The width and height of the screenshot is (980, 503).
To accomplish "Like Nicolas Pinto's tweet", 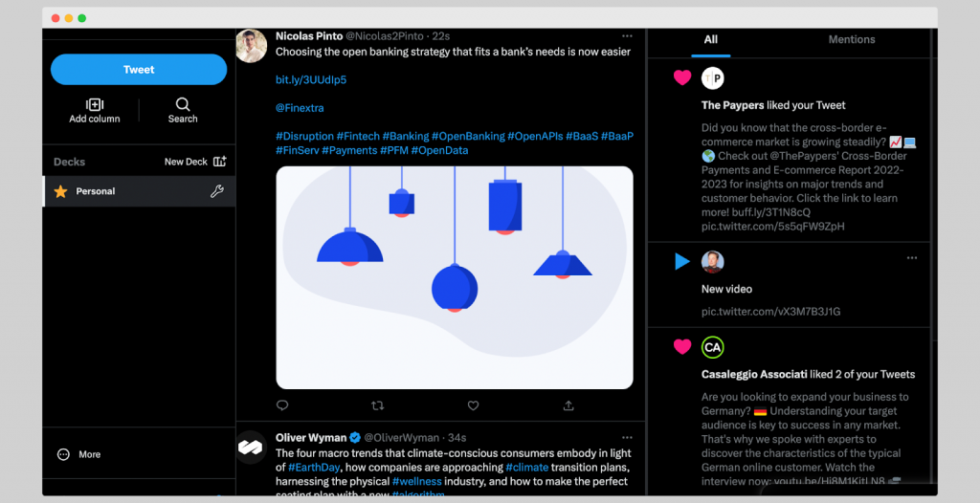I will point(474,405).
